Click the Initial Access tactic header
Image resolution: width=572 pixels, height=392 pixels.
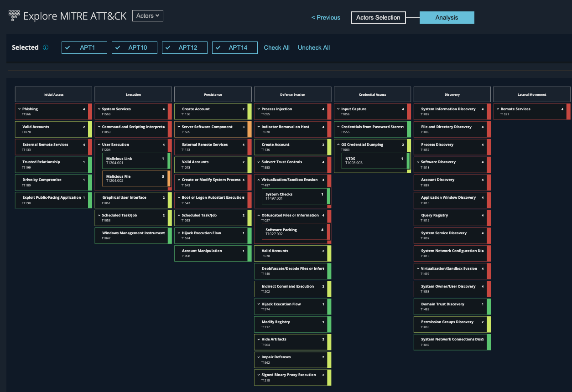53,94
